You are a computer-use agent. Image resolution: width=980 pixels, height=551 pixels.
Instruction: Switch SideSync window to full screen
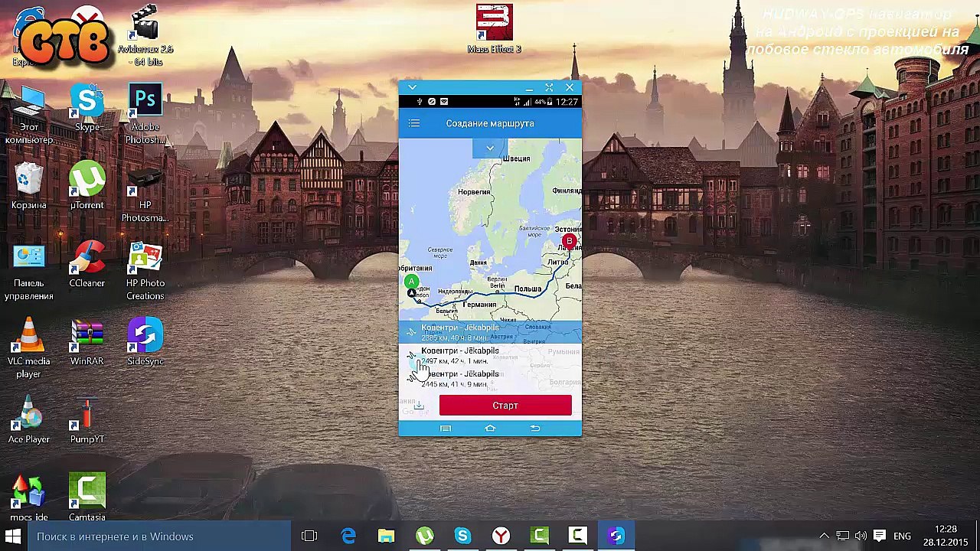549,88
